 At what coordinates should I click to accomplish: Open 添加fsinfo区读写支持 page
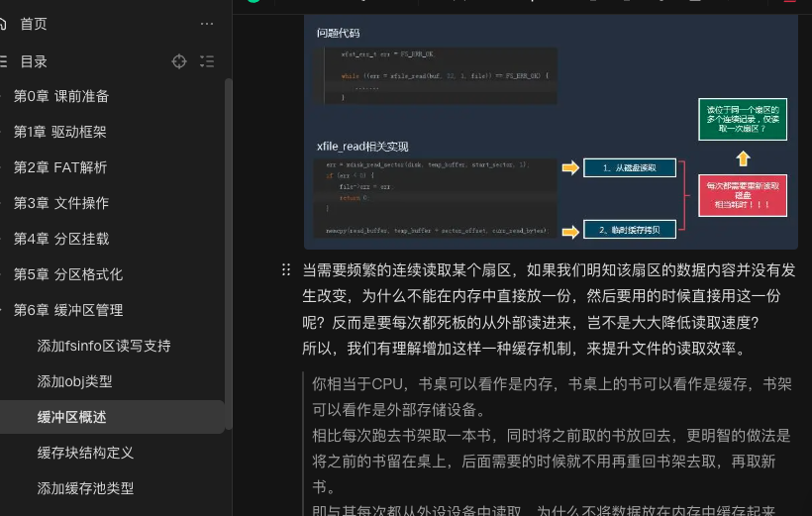point(104,346)
